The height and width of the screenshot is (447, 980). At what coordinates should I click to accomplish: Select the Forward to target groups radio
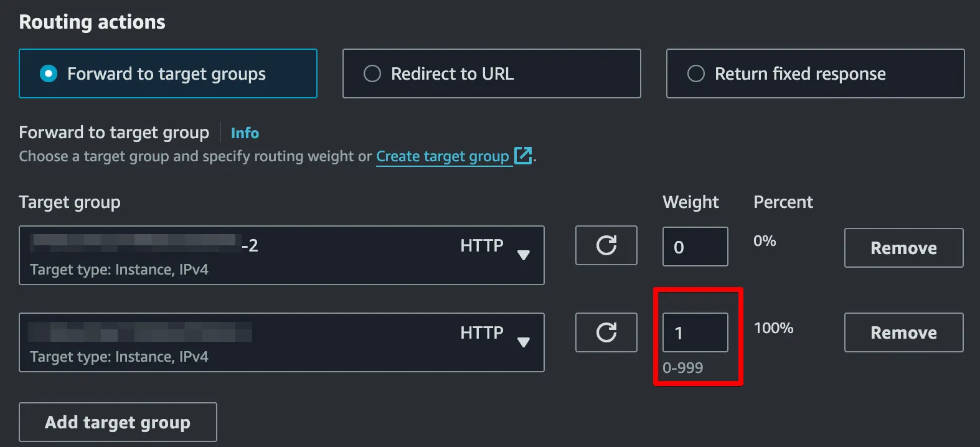49,73
